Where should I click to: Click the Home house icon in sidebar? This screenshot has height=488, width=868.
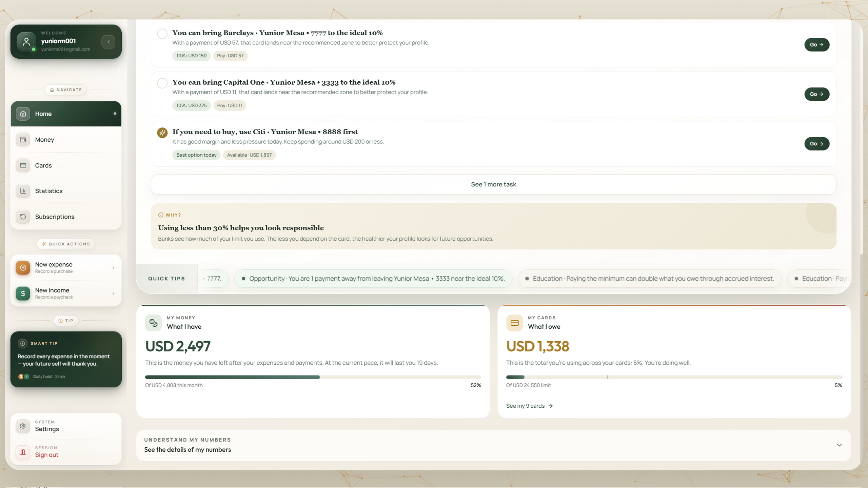click(23, 114)
